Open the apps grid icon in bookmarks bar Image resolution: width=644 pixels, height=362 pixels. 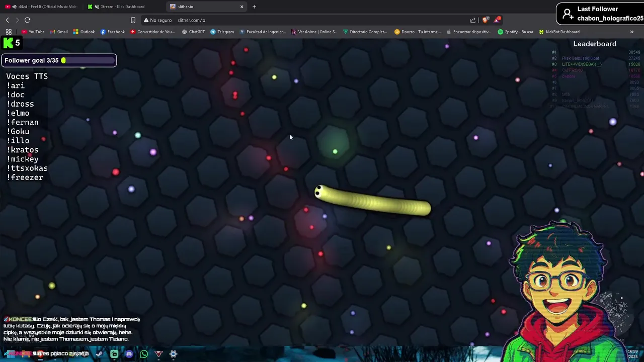(9, 32)
